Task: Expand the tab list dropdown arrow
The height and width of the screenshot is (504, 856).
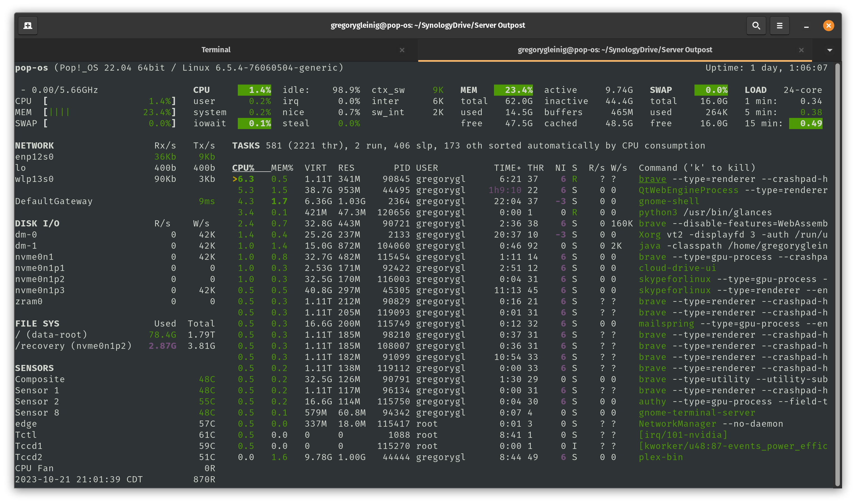Action: [x=830, y=50]
